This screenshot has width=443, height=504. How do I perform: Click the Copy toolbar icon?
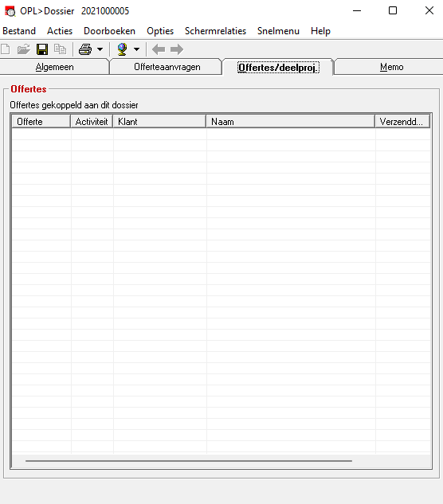click(61, 49)
